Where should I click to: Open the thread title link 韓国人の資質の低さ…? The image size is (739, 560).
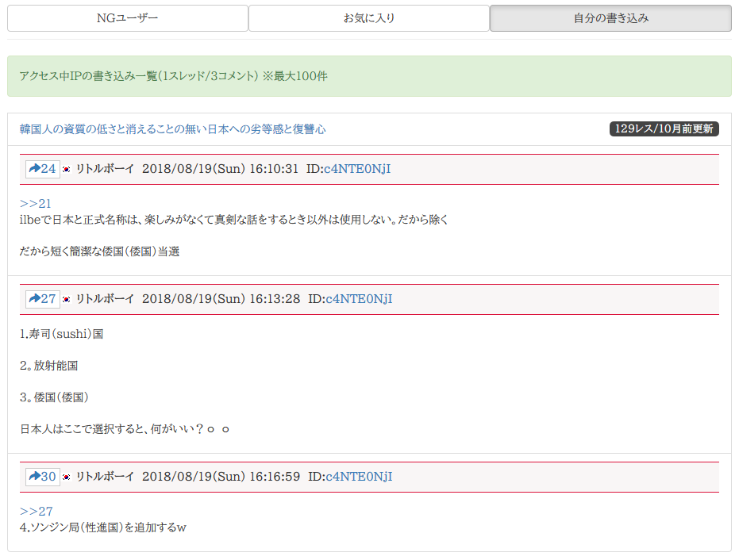click(172, 129)
